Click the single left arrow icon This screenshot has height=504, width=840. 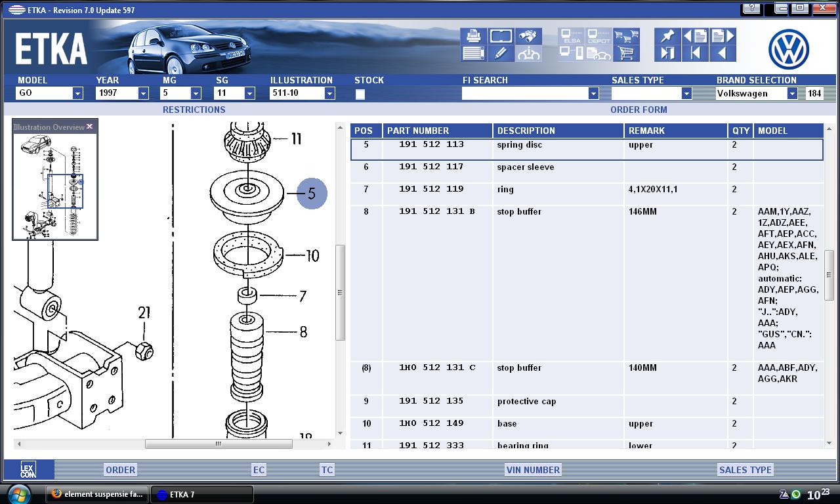(723, 53)
